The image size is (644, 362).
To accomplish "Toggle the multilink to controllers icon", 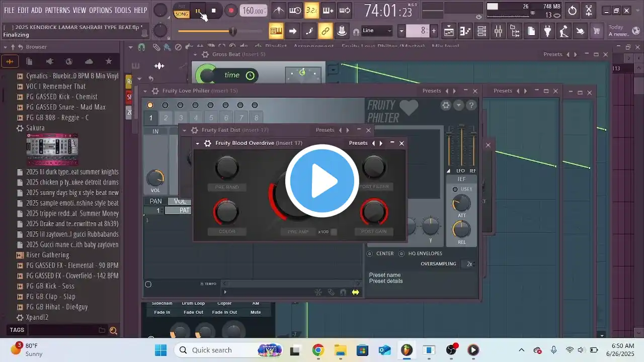I will (x=325, y=31).
